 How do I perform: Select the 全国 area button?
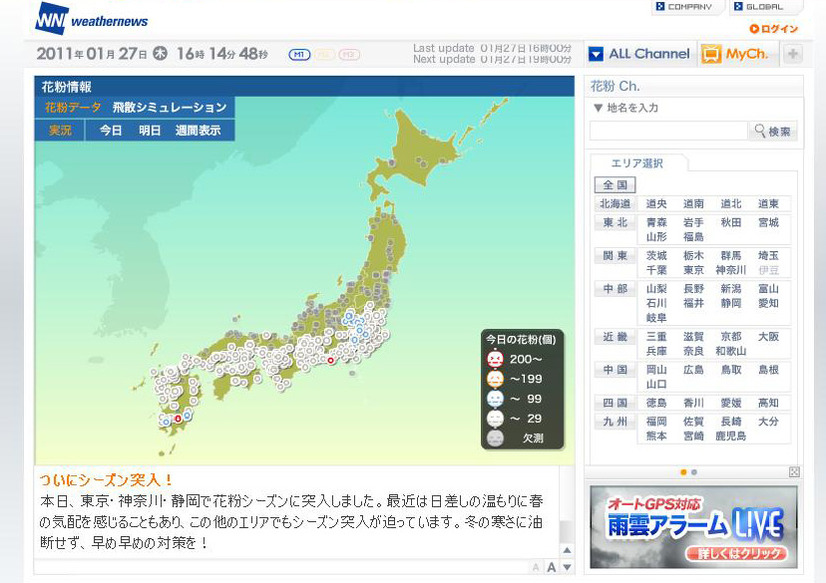615,185
